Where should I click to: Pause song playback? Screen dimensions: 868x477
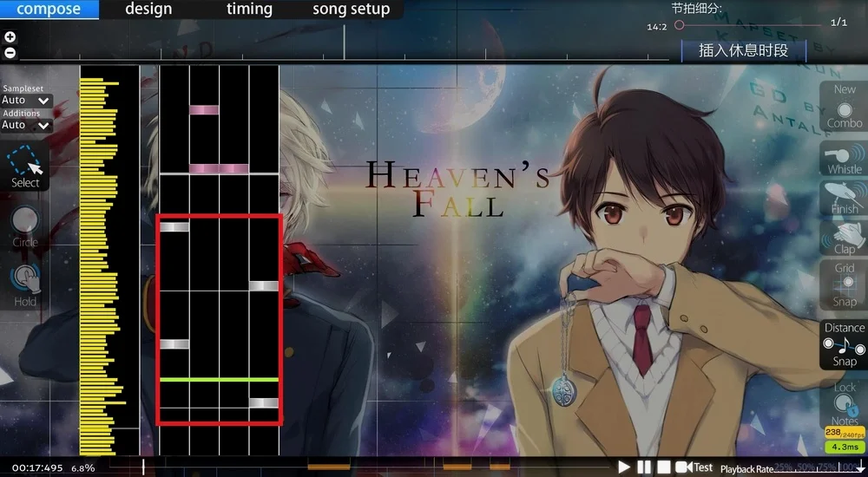[x=644, y=467]
